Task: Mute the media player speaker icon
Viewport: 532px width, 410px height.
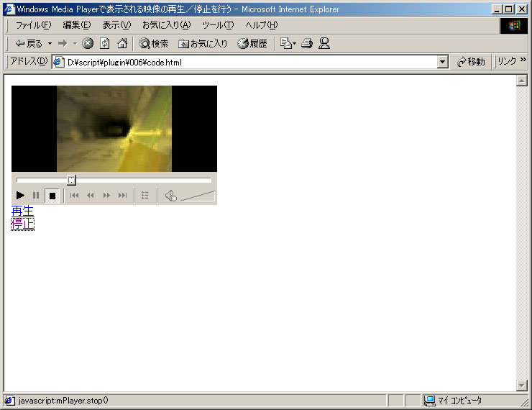Action: pos(170,196)
